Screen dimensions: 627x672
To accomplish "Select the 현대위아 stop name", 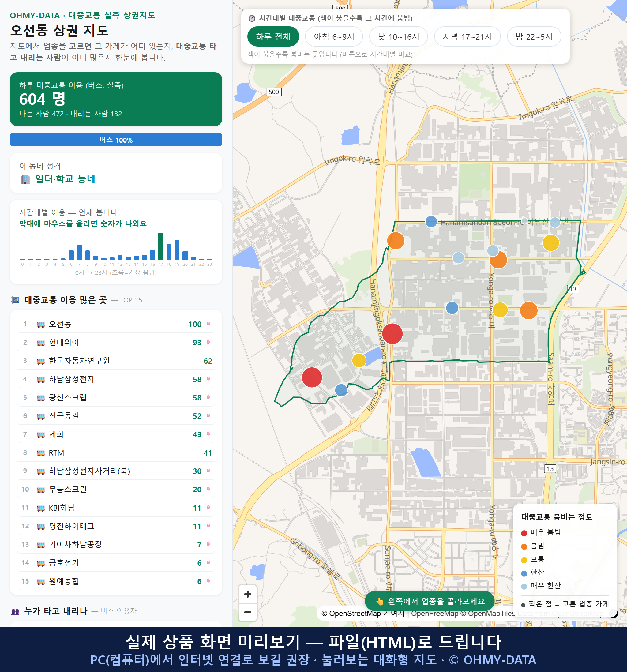I will (64, 343).
